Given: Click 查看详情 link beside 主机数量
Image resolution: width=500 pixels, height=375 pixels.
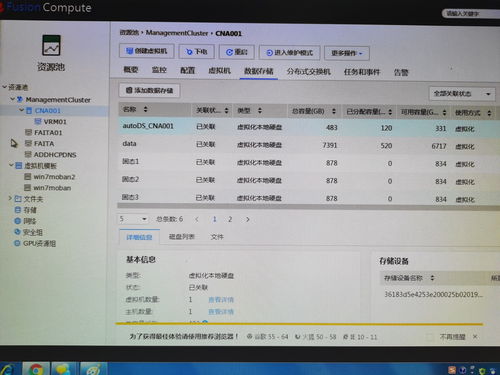Looking at the screenshot, I should tap(221, 312).
